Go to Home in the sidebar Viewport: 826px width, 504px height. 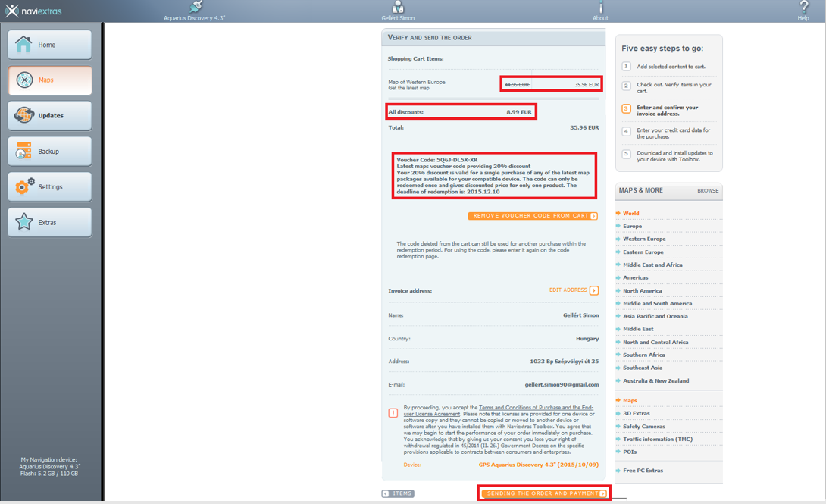pos(50,45)
